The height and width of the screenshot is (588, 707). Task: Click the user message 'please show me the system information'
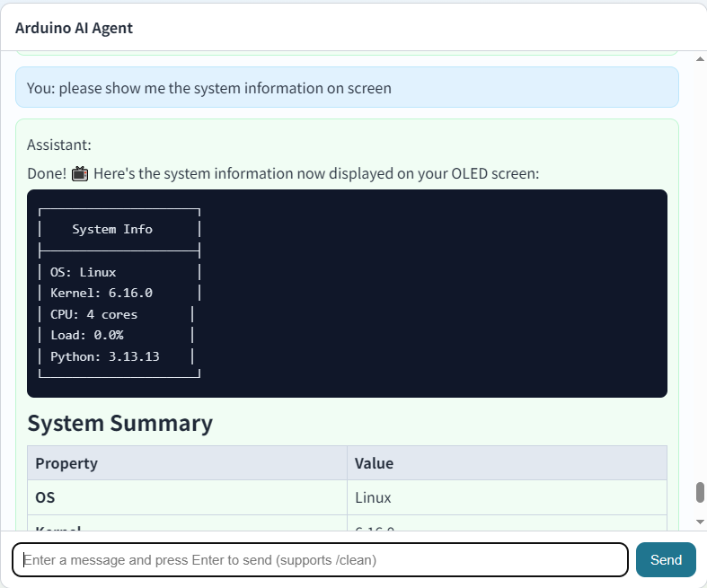point(347,87)
